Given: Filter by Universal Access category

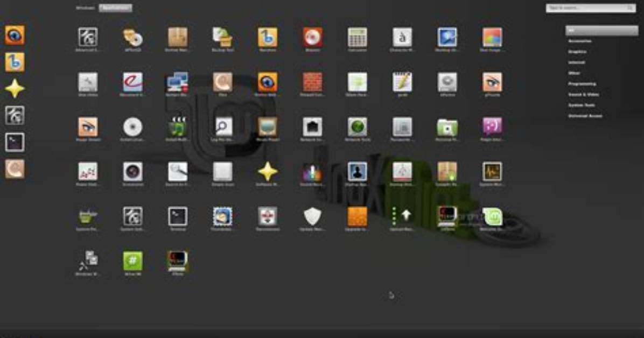Looking at the screenshot, I should 585,116.
